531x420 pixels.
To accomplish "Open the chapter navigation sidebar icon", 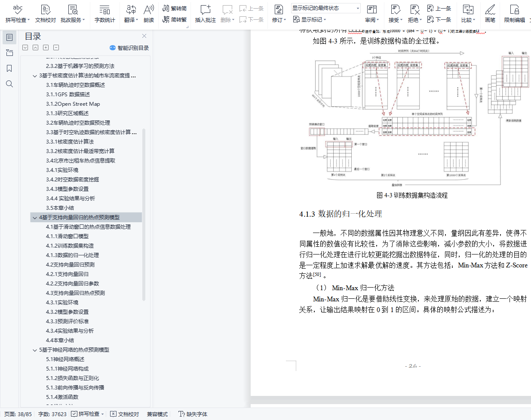I will 9,53.
